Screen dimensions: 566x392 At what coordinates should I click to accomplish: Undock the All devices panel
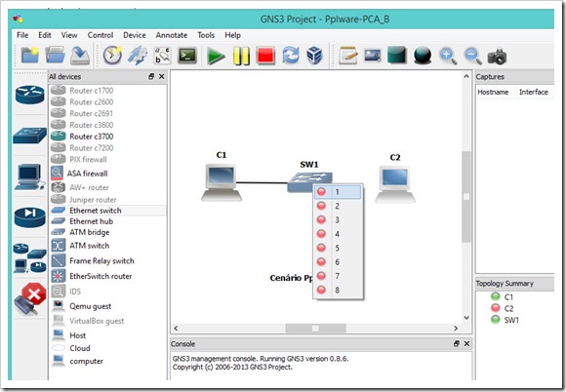pyautogui.click(x=151, y=76)
